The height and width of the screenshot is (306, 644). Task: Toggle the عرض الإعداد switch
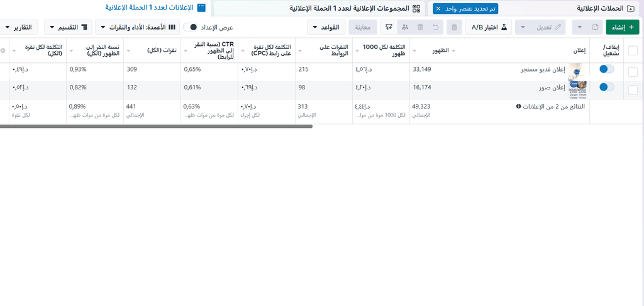[x=191, y=27]
